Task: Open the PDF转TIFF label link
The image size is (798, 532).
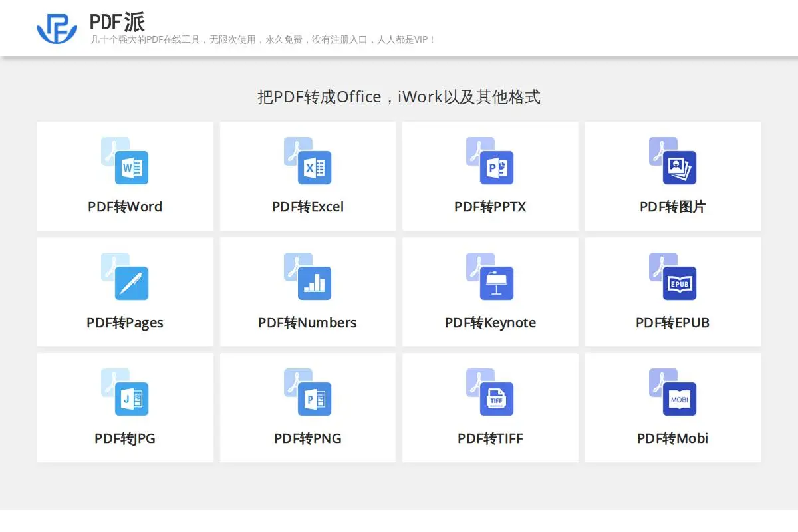Action: click(x=490, y=438)
